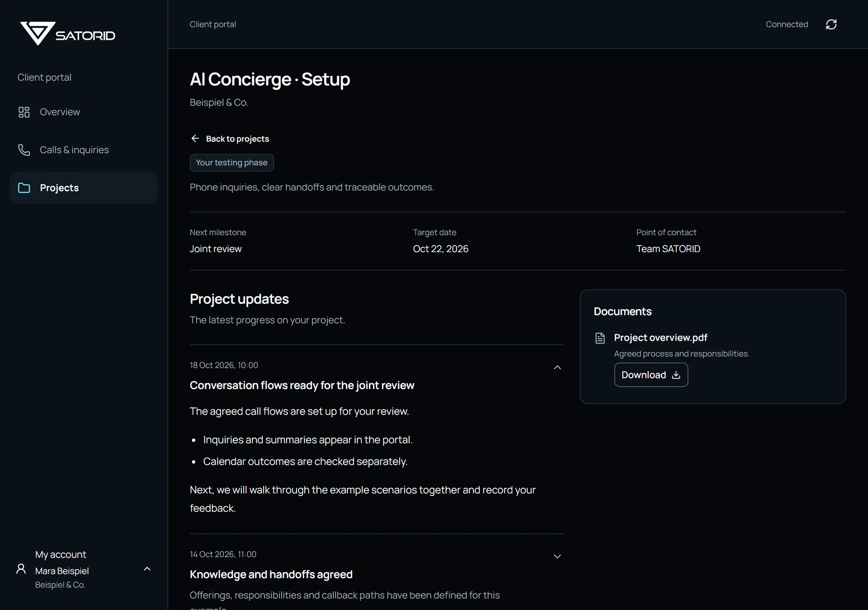Click the 18 Oct 2026, 10:00 timestamp
The height and width of the screenshot is (610, 868).
[224, 365]
